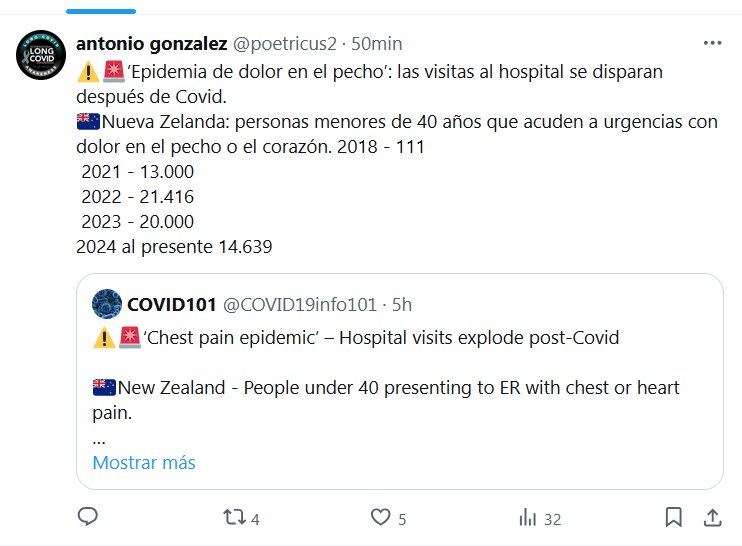
Task: Like the tweet with heart icon
Action: coord(380,517)
